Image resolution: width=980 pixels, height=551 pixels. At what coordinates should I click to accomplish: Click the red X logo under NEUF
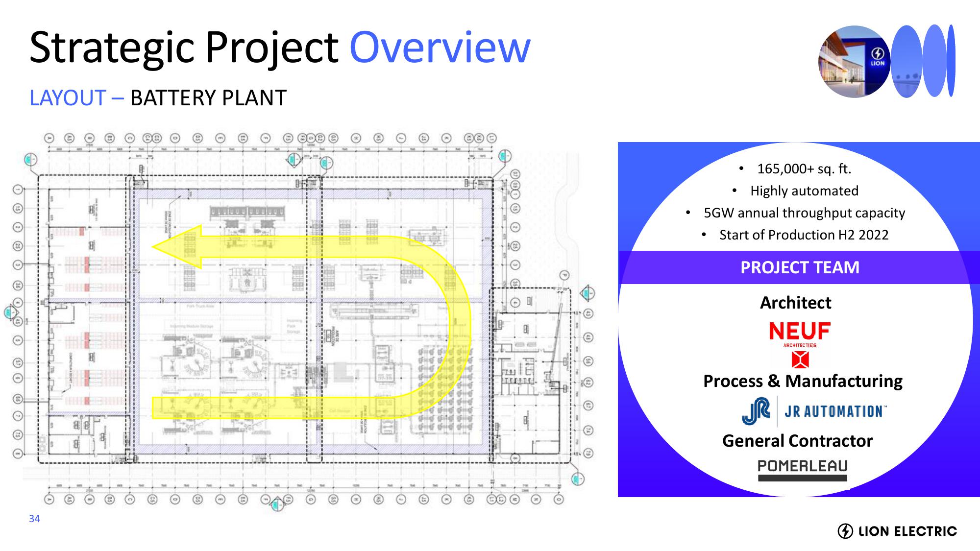800,360
